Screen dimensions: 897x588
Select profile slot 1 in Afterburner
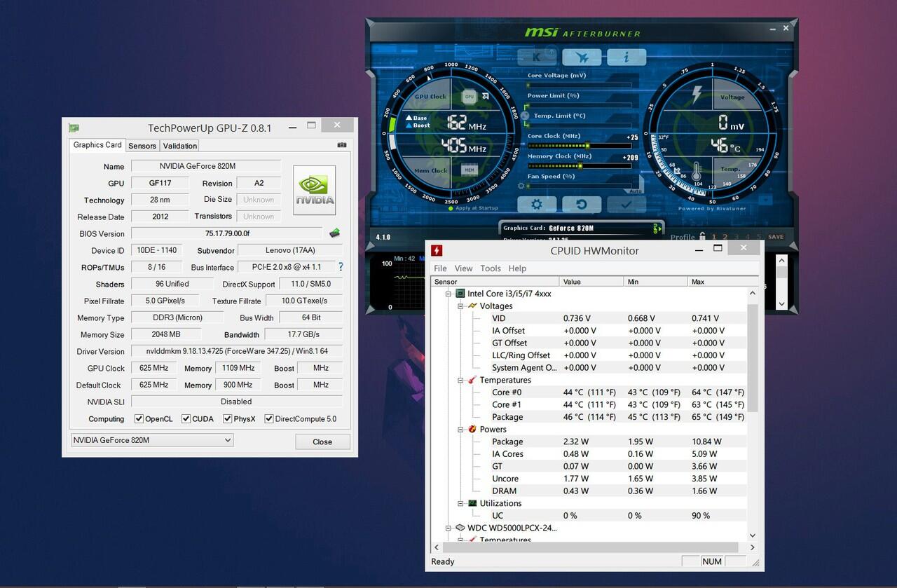pos(714,237)
